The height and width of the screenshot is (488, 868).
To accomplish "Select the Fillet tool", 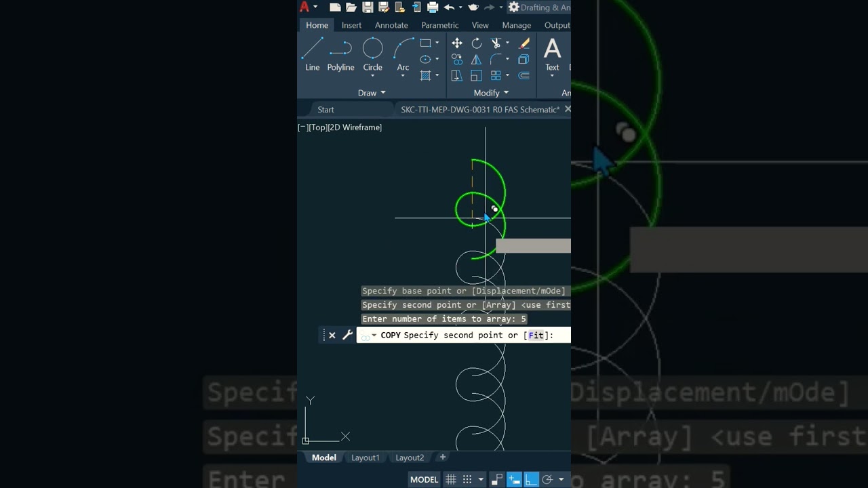I will [496, 60].
